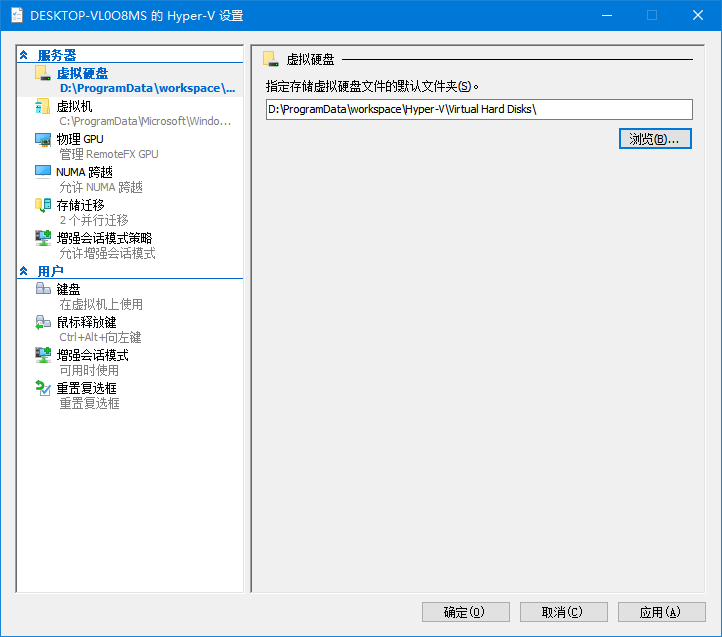Click the 增强会话模式 icon under 用户
The width and height of the screenshot is (722, 637).
click(x=43, y=355)
